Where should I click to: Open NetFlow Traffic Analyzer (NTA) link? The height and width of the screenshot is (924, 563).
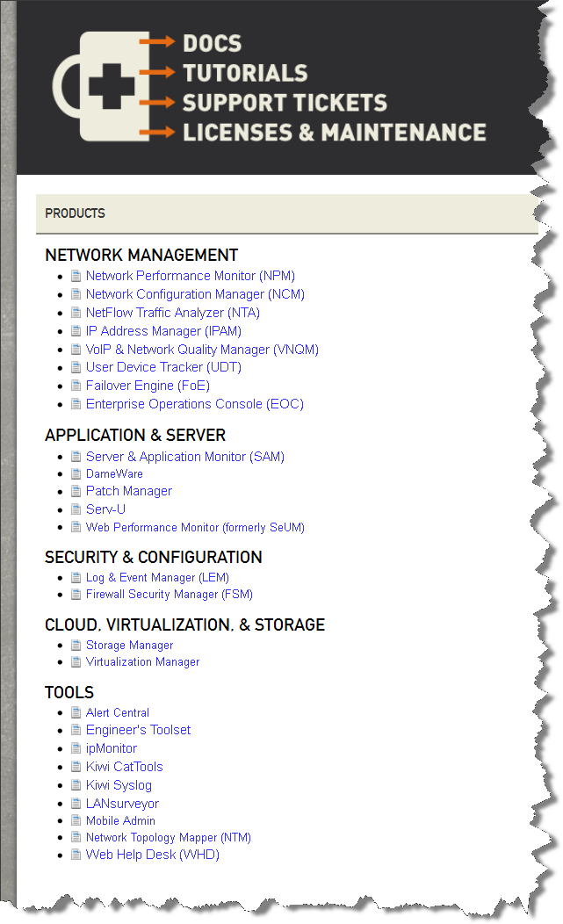click(173, 313)
